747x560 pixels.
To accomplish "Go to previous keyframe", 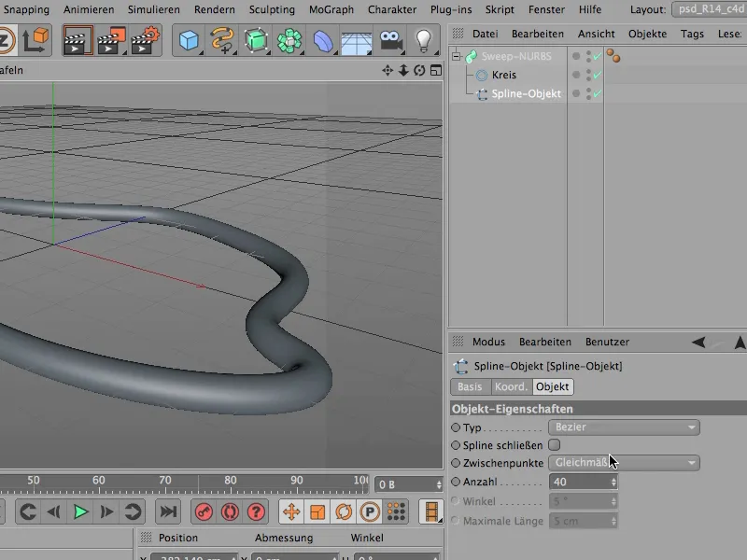I will point(28,511).
